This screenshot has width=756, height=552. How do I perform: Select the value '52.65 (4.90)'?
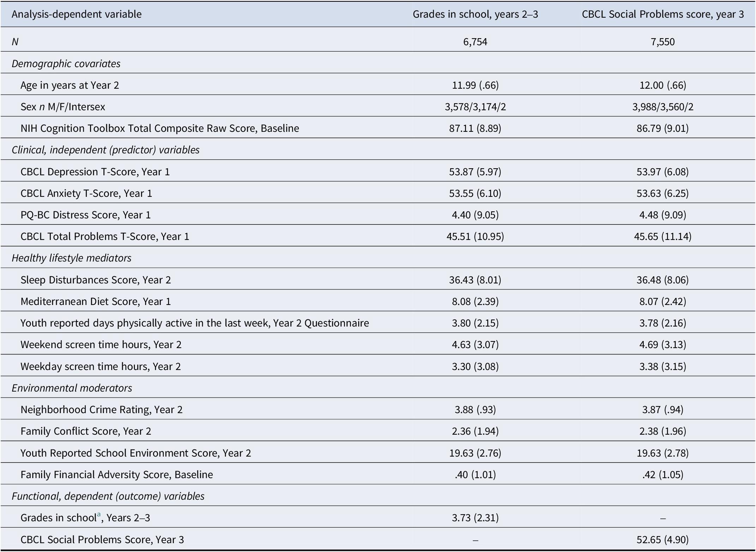[x=663, y=540]
